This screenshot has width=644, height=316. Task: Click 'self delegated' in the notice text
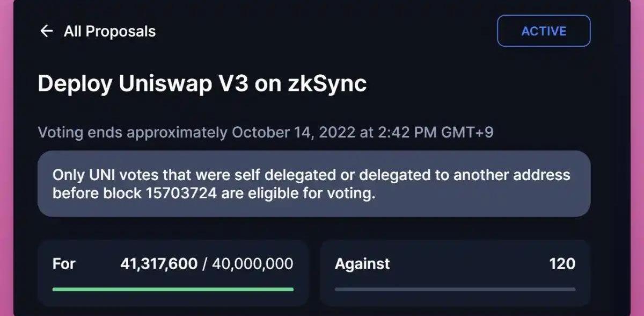[x=257, y=175]
